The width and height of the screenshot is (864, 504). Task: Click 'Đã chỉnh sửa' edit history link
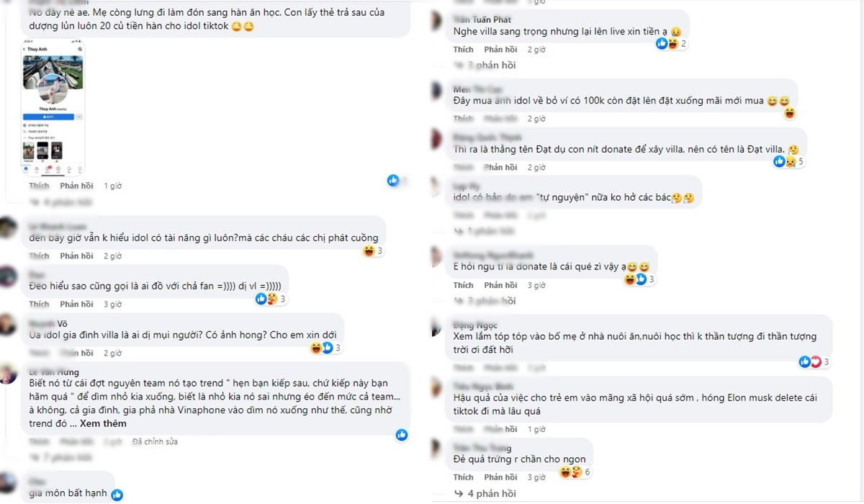click(x=155, y=441)
